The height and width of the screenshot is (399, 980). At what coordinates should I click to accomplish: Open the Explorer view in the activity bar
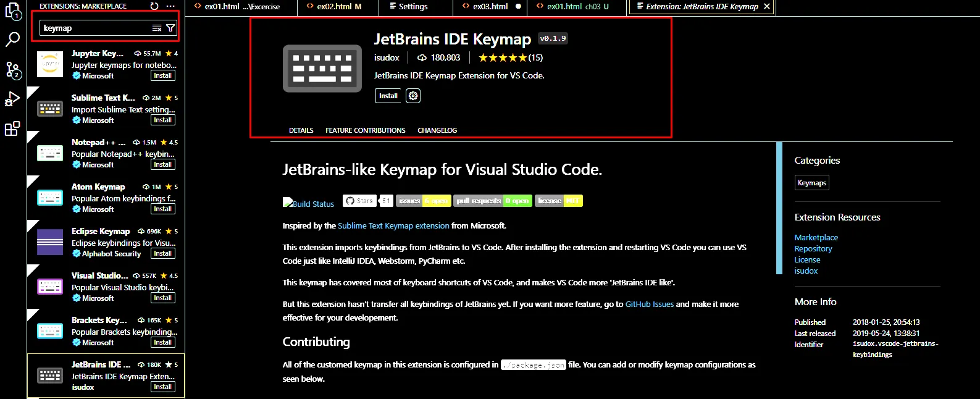pyautogui.click(x=12, y=10)
